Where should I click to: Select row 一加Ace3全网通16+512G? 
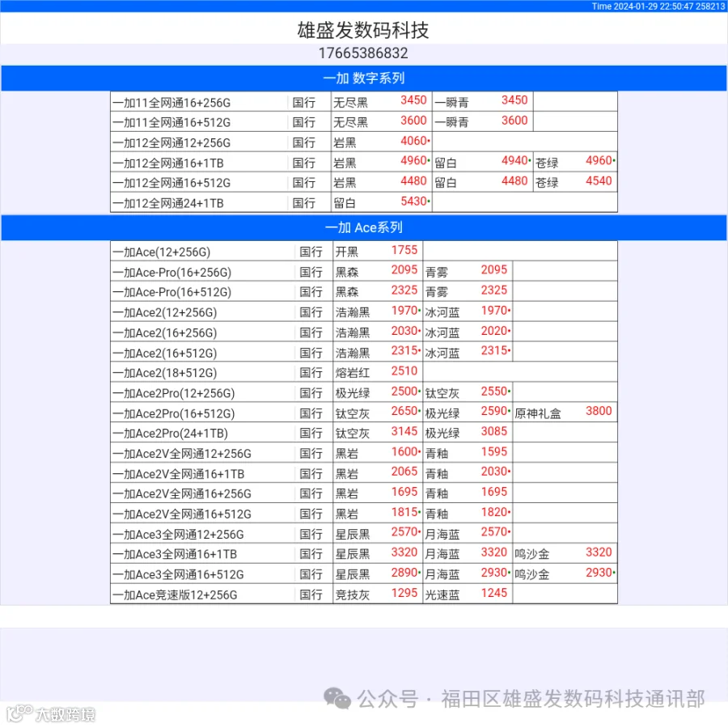(364, 574)
